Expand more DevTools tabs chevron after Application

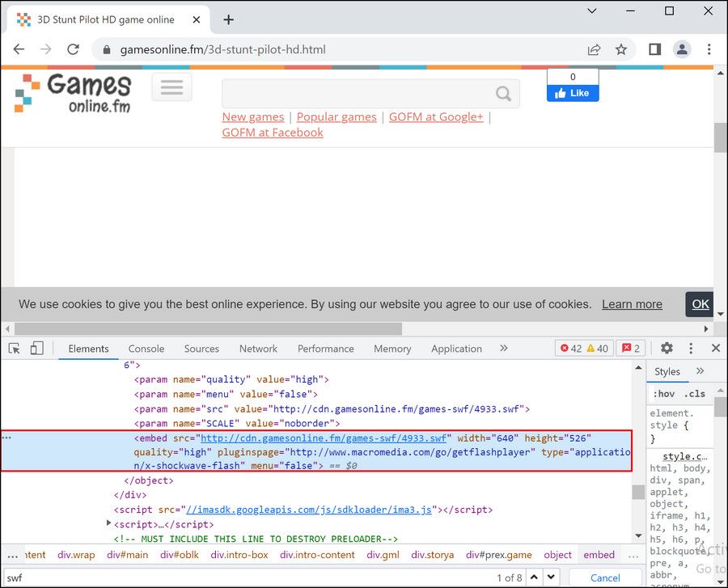point(504,348)
